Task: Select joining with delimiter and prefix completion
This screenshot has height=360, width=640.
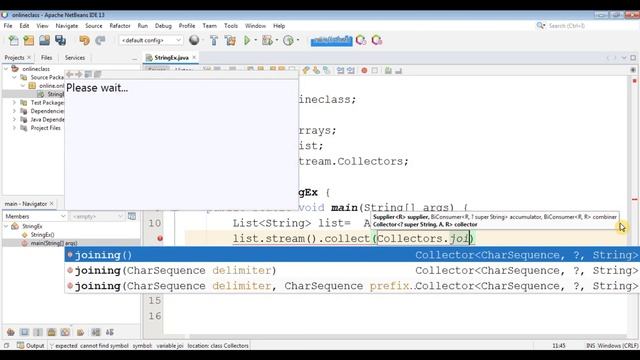Action: [352, 286]
